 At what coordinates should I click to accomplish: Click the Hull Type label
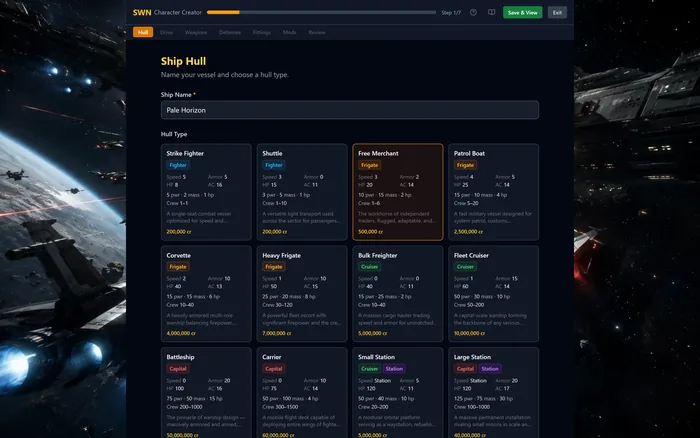click(174, 134)
